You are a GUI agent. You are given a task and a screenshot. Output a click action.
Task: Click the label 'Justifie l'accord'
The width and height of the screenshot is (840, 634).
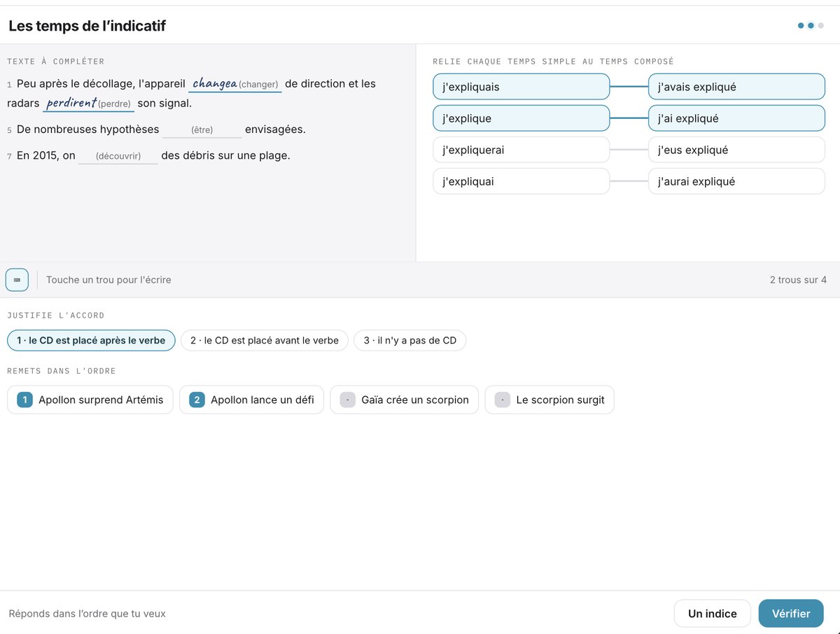point(56,316)
